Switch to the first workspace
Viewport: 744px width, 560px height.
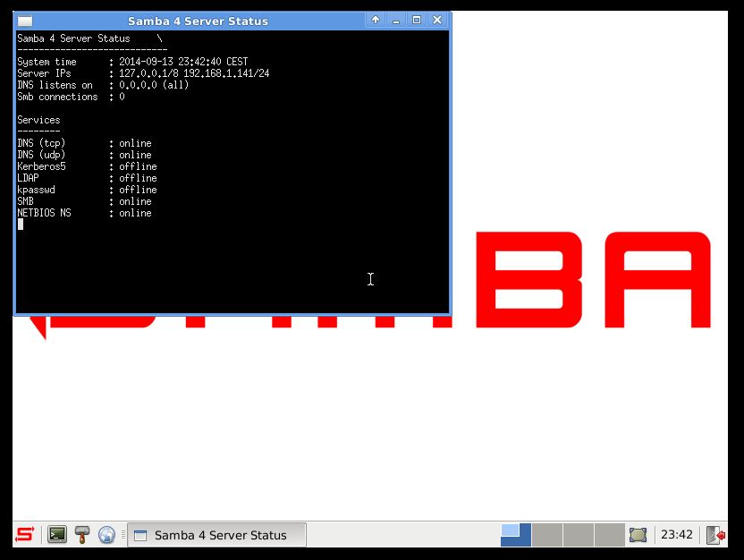(516, 535)
